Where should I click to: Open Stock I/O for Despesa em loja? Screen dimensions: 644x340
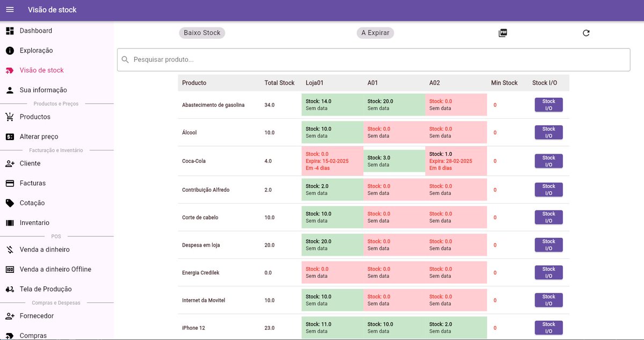(549, 245)
